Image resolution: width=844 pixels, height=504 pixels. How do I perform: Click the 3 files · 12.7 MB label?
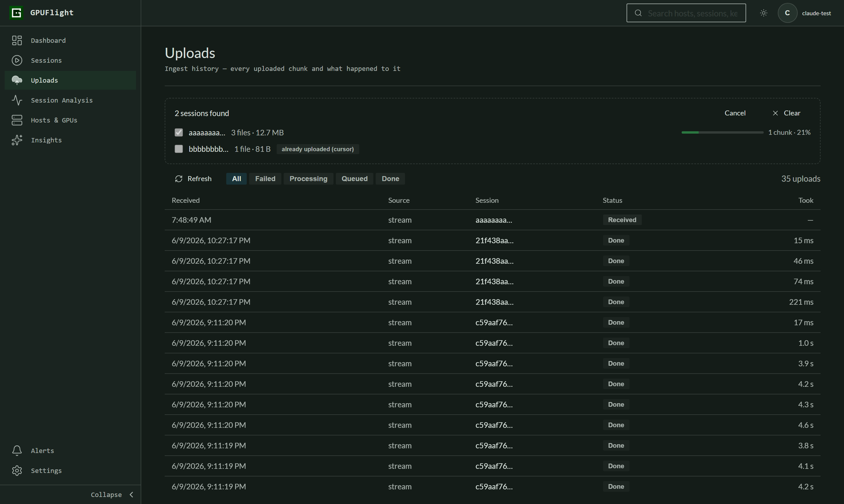point(257,132)
